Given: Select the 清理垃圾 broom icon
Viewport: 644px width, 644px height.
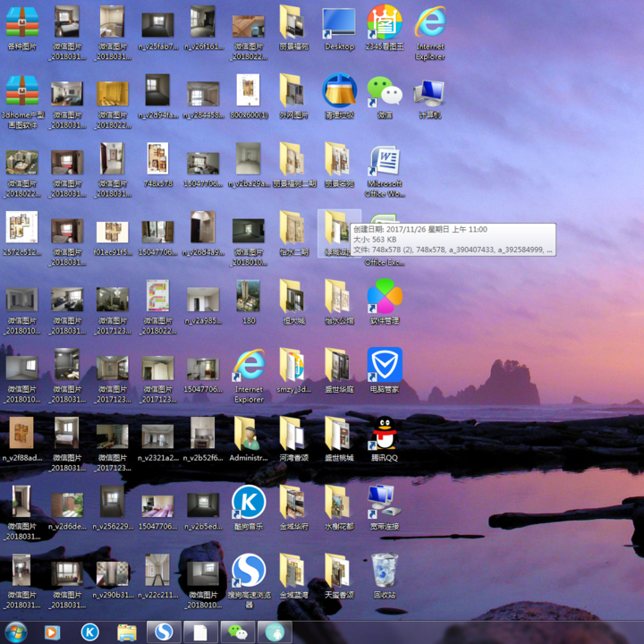Looking at the screenshot, I should point(339,92).
